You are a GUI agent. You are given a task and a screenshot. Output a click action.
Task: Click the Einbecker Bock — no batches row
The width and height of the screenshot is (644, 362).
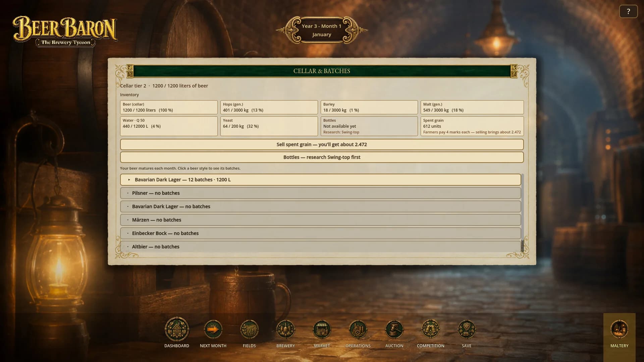click(x=320, y=233)
